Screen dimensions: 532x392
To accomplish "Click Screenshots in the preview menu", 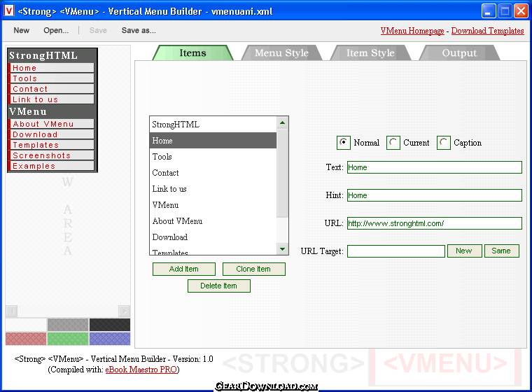I will [51, 155].
